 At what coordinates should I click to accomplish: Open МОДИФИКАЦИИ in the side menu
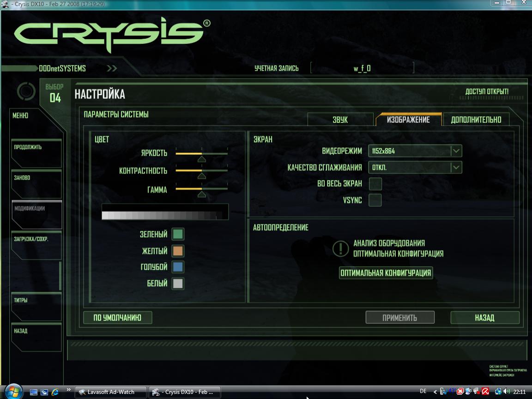pos(36,214)
